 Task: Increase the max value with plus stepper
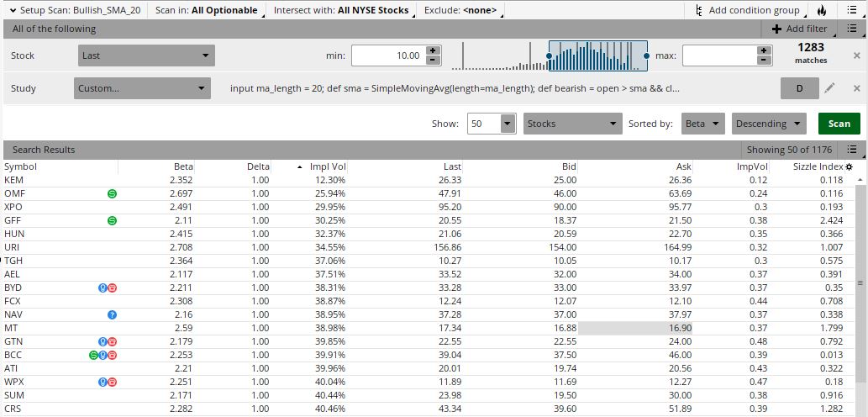coord(765,50)
